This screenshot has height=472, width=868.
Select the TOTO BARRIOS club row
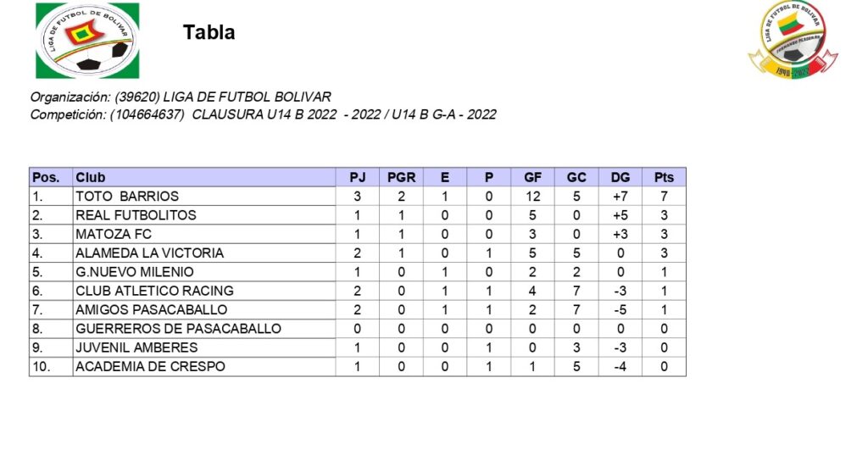(127, 197)
